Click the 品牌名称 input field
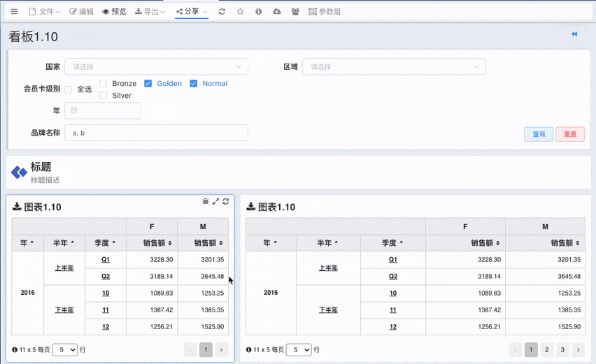Screen dimensions: 596x364 click(x=156, y=133)
